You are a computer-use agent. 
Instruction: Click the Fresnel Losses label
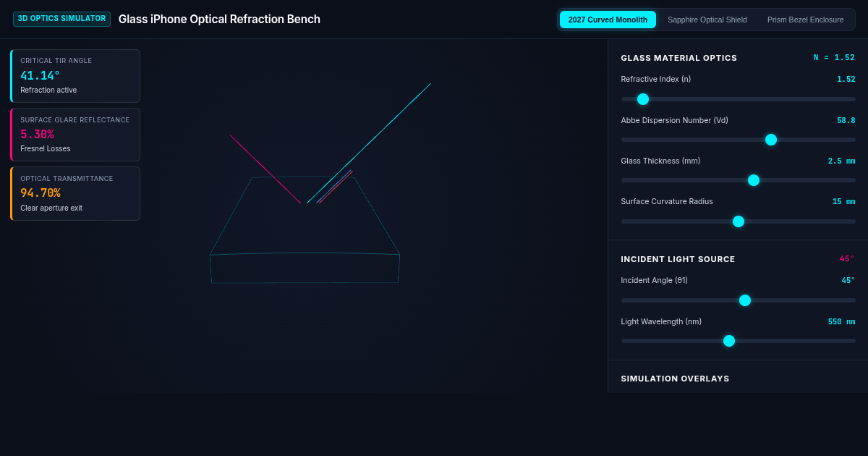(46, 149)
